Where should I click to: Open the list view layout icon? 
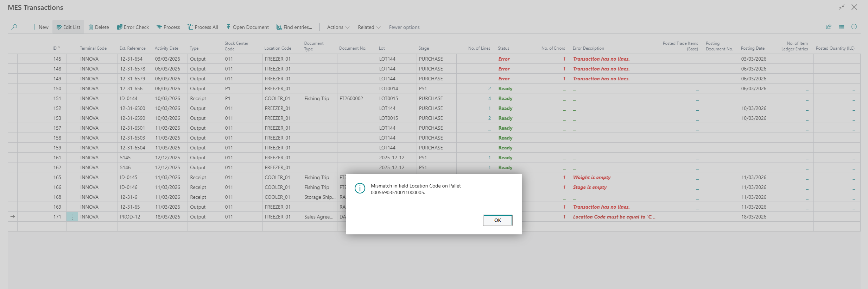coord(841,27)
